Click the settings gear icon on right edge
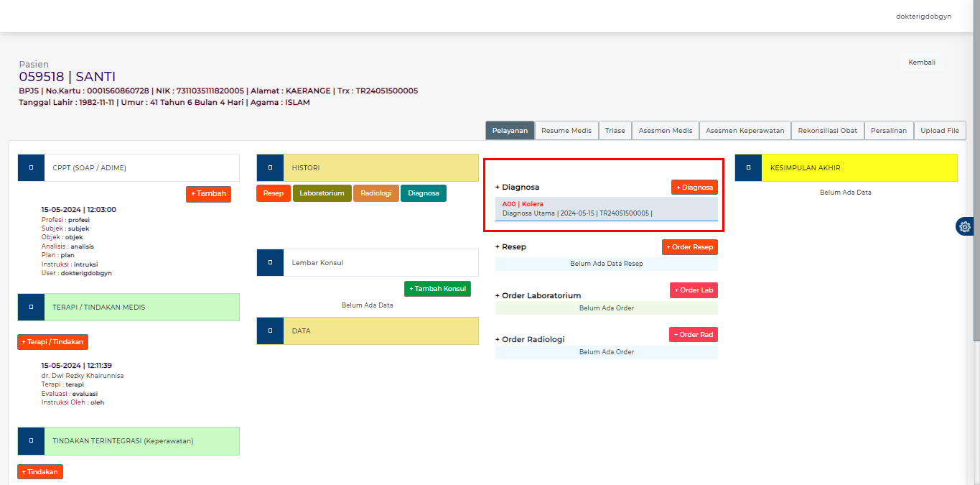This screenshot has width=980, height=485. pos(965,226)
